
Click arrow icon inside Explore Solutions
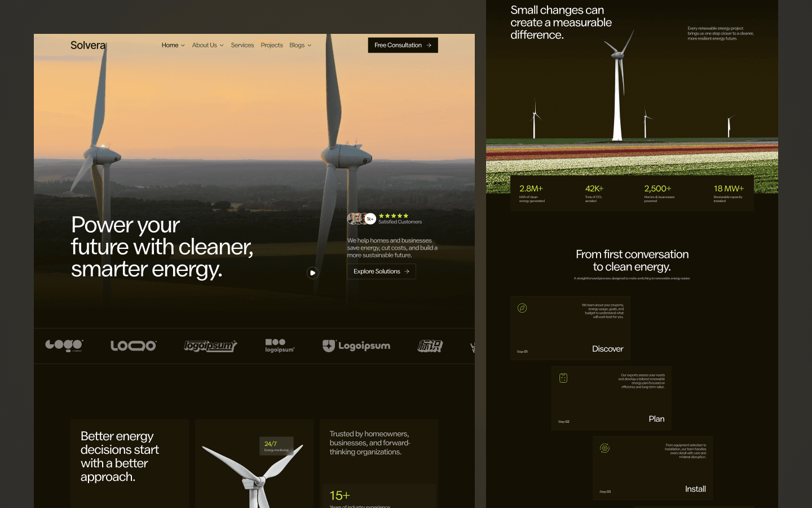pyautogui.click(x=407, y=271)
